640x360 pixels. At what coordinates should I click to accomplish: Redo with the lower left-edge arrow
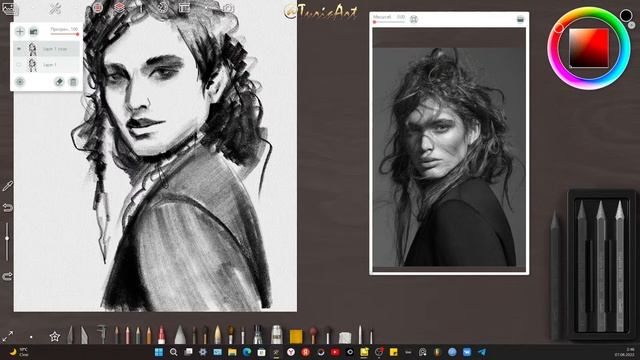(x=7, y=276)
